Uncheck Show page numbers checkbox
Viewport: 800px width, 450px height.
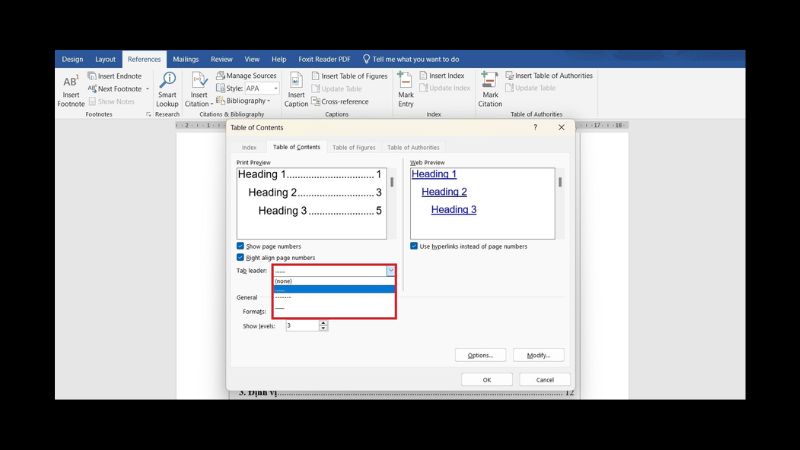(x=240, y=246)
